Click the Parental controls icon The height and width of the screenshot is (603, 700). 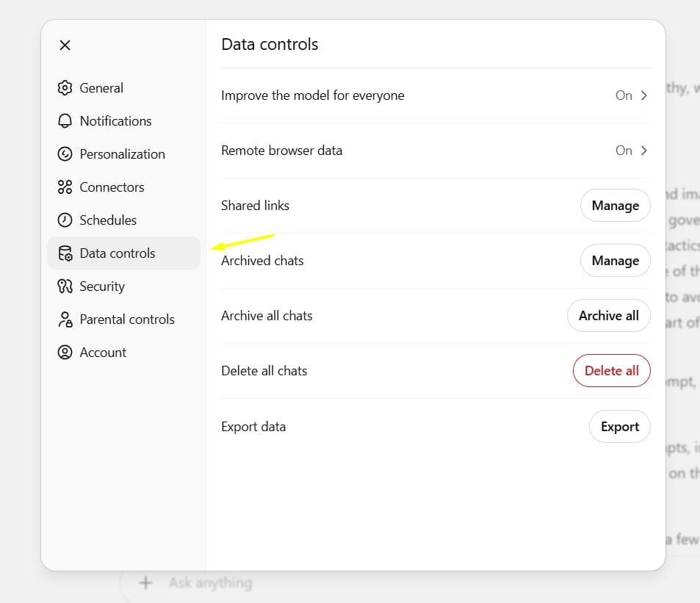pyautogui.click(x=65, y=319)
